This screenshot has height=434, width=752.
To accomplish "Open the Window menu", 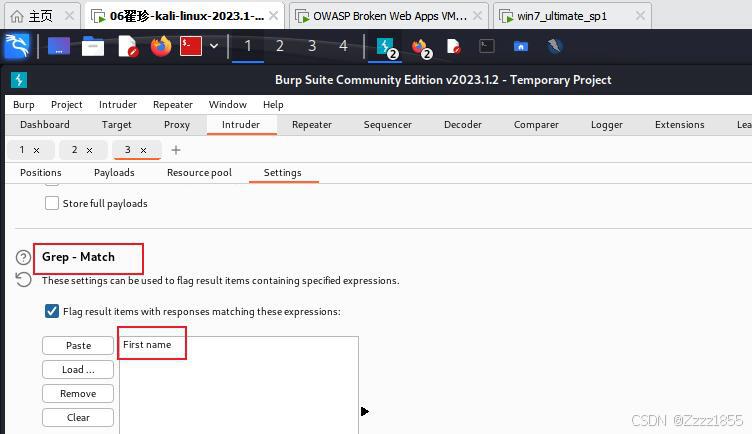I will tap(227, 105).
